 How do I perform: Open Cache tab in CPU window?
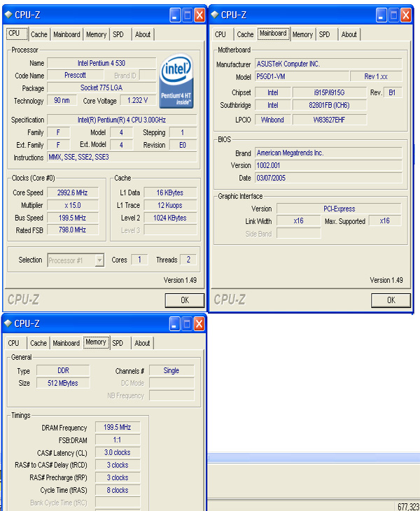[x=38, y=34]
